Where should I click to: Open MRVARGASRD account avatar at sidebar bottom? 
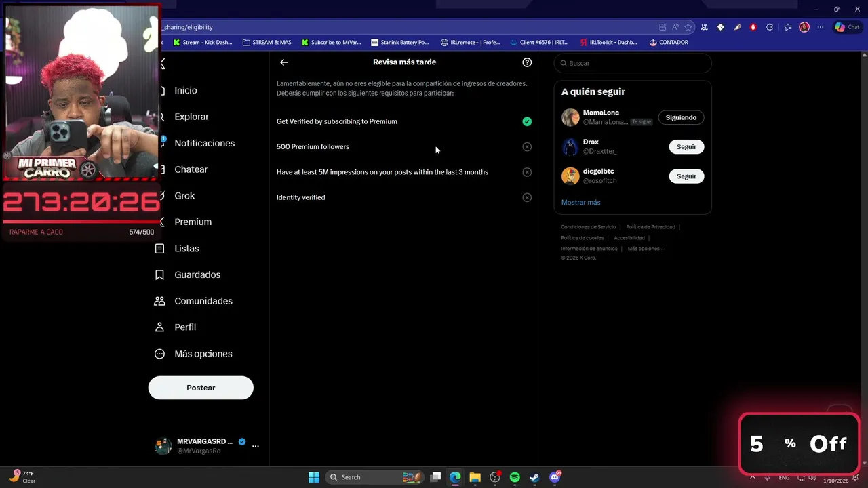tap(163, 446)
